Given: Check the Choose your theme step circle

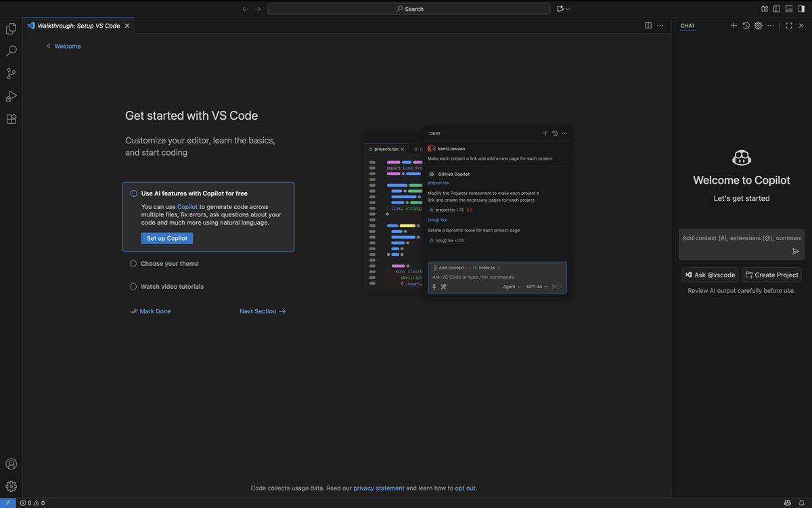Looking at the screenshot, I should pos(133,264).
